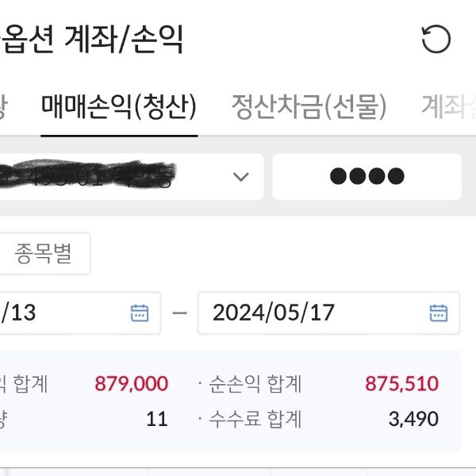
Task: Tap the 875,510 net profit value
Action: coord(401,384)
